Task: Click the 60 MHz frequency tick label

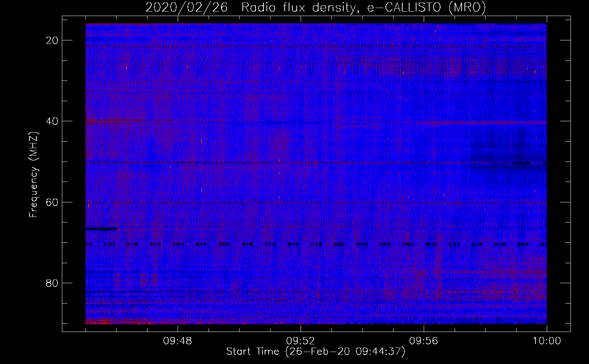Action: pyautogui.click(x=52, y=202)
